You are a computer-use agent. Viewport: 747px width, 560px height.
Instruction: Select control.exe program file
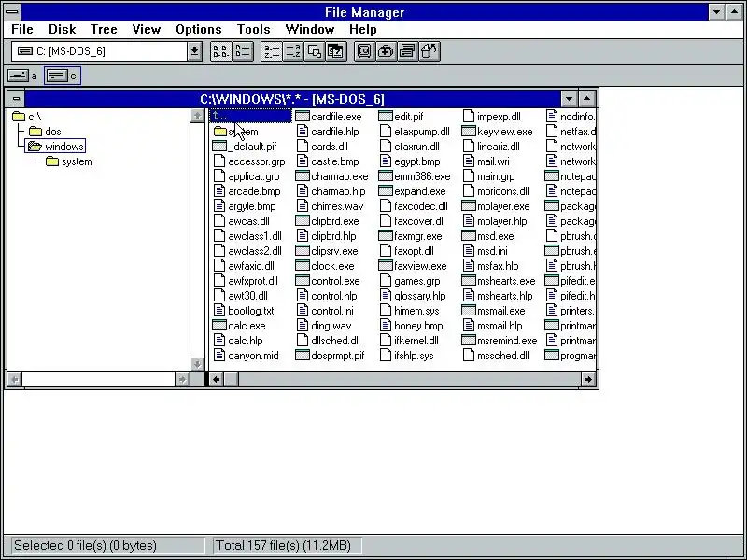coord(328,281)
